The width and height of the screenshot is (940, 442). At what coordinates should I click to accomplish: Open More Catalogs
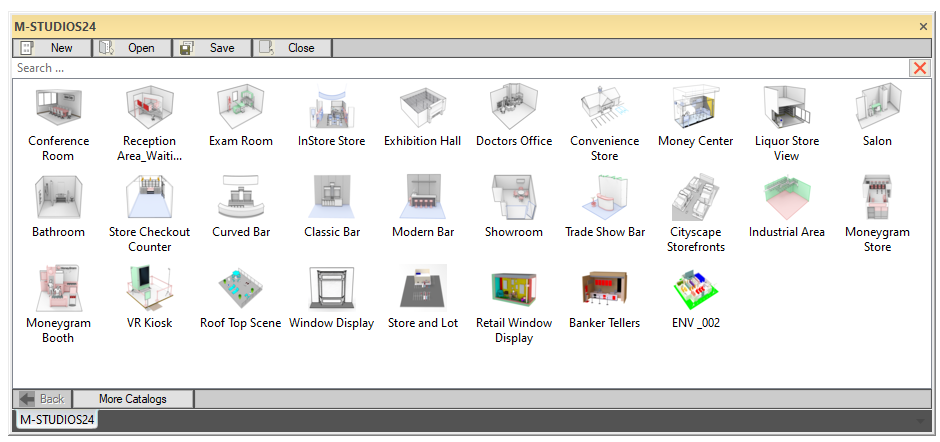(x=133, y=399)
